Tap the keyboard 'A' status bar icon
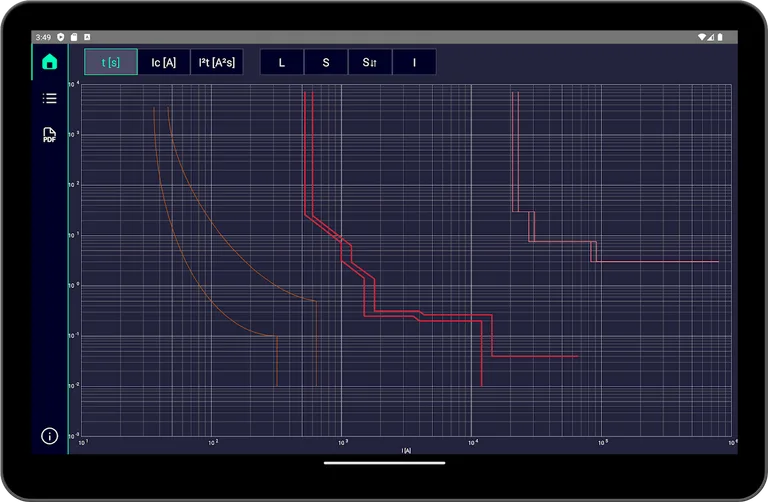Viewport: 768px width, 502px height. [87, 37]
